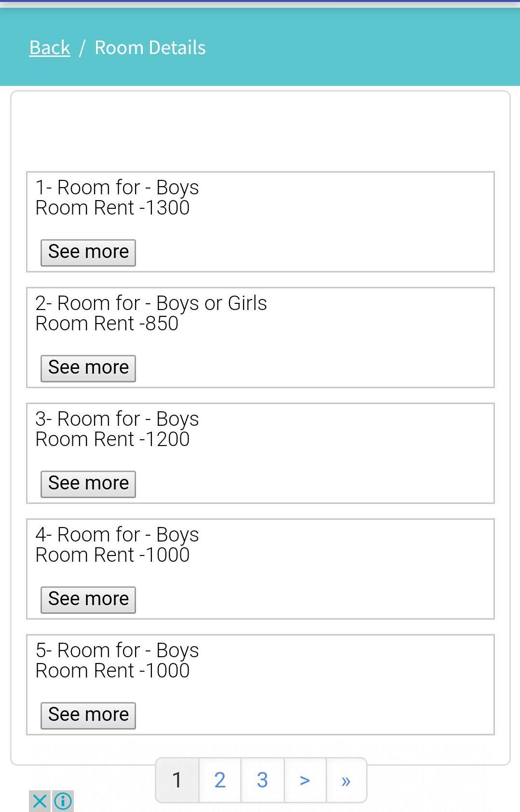Click the Back link in breadcrumb
Viewport: 520px width, 812px height.
tap(50, 47)
